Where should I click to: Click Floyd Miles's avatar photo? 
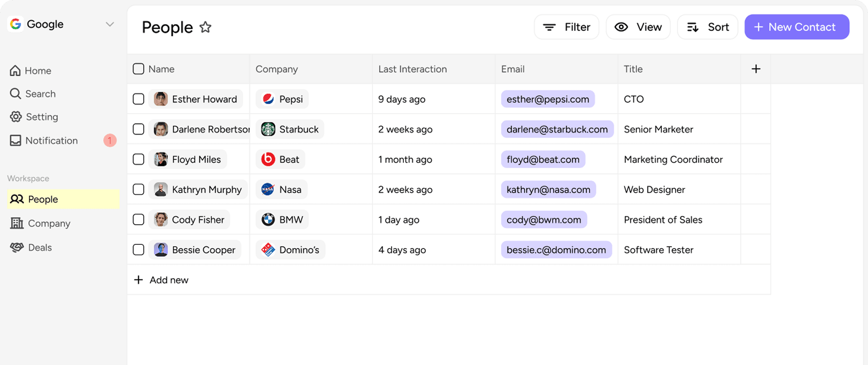click(x=161, y=159)
